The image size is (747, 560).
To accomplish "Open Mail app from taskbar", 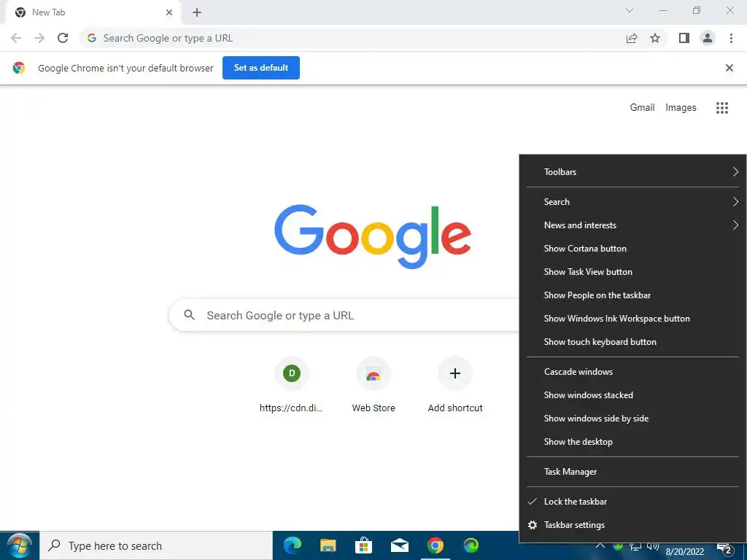I will [399, 545].
